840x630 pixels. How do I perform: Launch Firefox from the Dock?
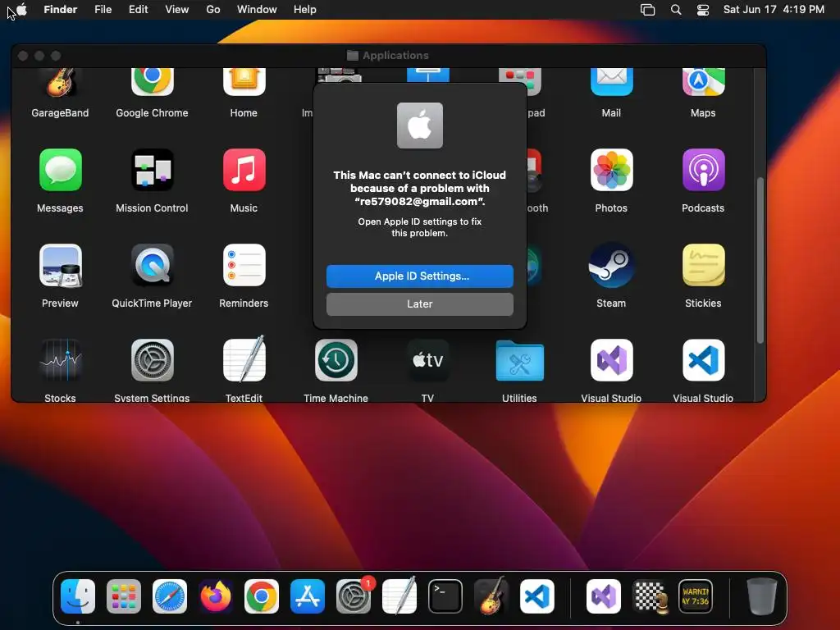click(x=216, y=596)
